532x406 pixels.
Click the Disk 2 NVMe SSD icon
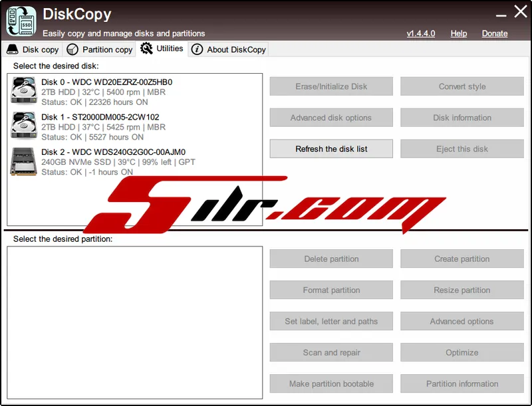coord(23,161)
